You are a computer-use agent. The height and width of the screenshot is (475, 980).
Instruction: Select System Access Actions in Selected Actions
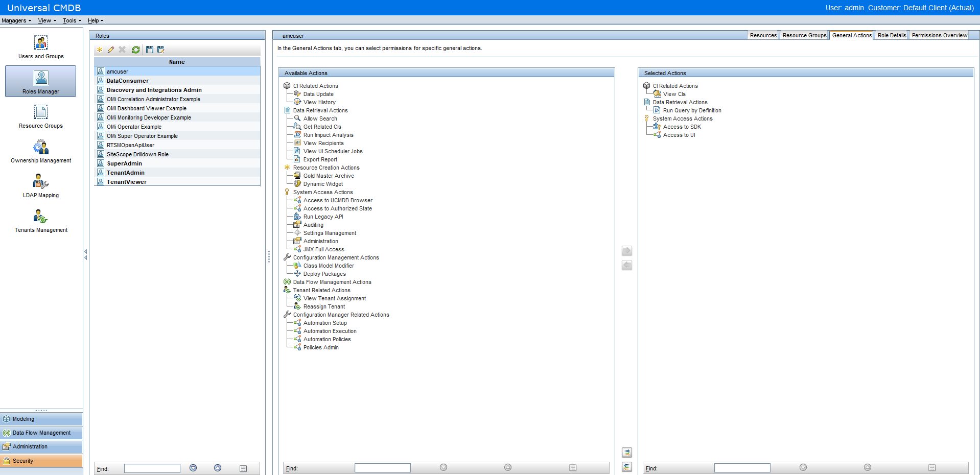pos(683,118)
